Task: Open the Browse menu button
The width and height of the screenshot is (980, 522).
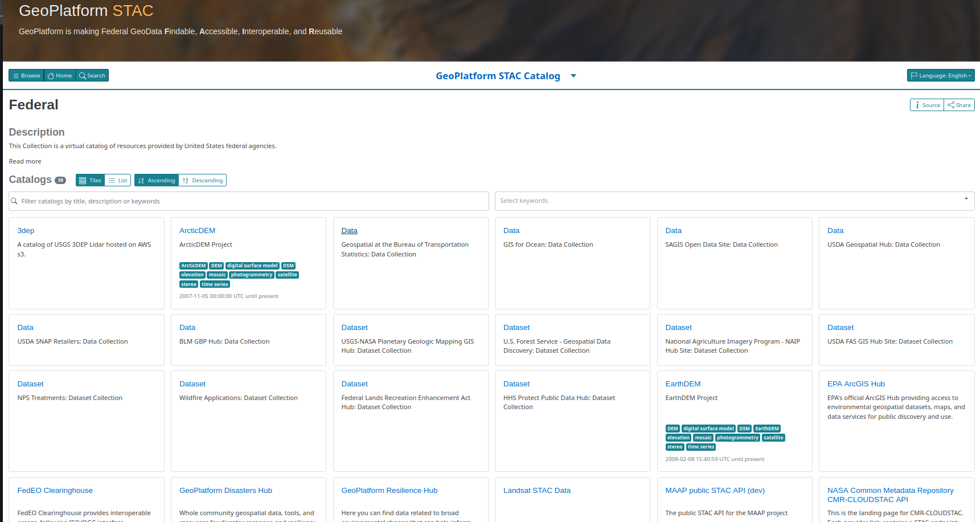Action: pyautogui.click(x=26, y=76)
